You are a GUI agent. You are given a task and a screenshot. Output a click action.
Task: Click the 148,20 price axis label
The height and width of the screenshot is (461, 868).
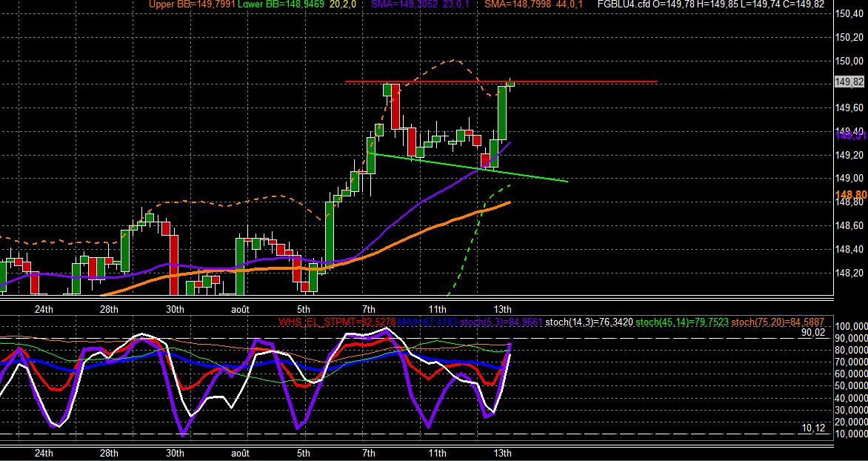pyautogui.click(x=850, y=273)
